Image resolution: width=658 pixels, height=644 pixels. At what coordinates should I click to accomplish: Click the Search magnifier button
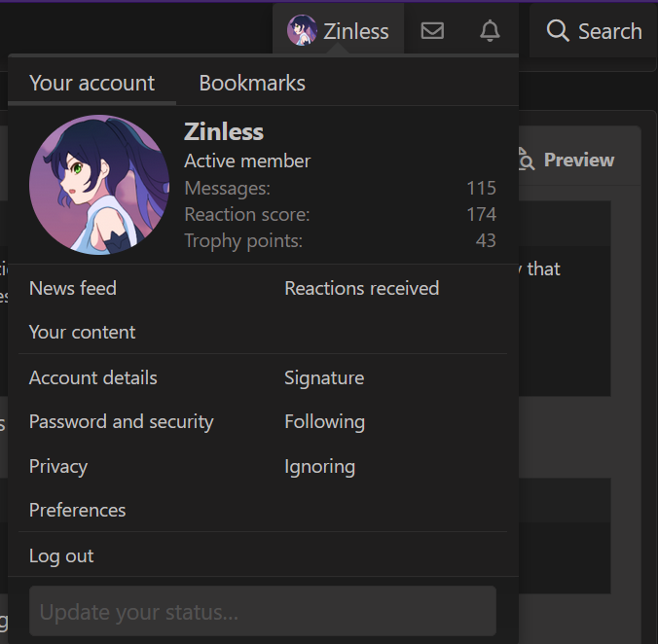[x=558, y=31]
